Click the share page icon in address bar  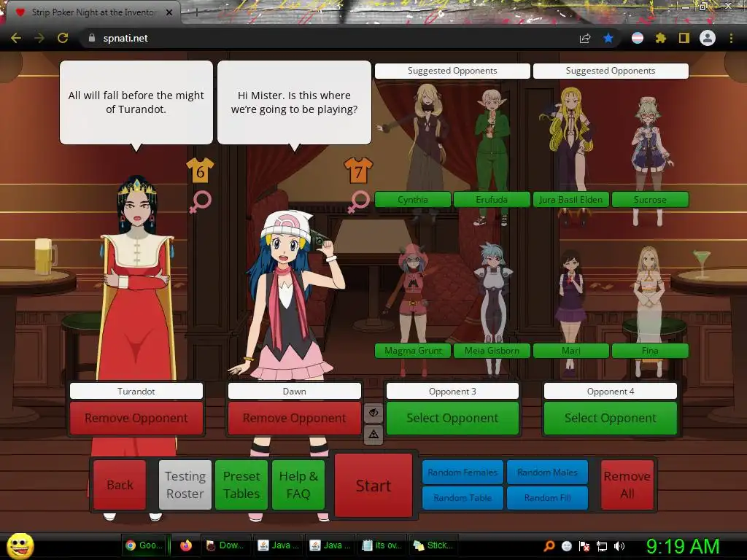pos(585,38)
